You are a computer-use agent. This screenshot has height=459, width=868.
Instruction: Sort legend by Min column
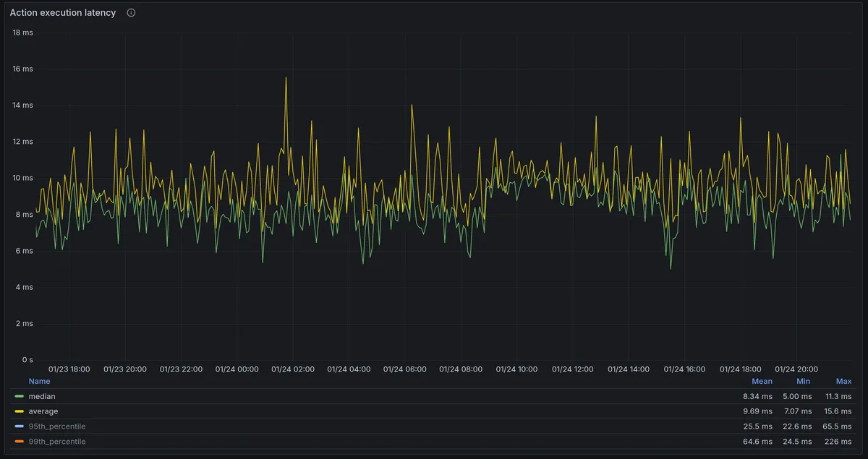(x=803, y=381)
